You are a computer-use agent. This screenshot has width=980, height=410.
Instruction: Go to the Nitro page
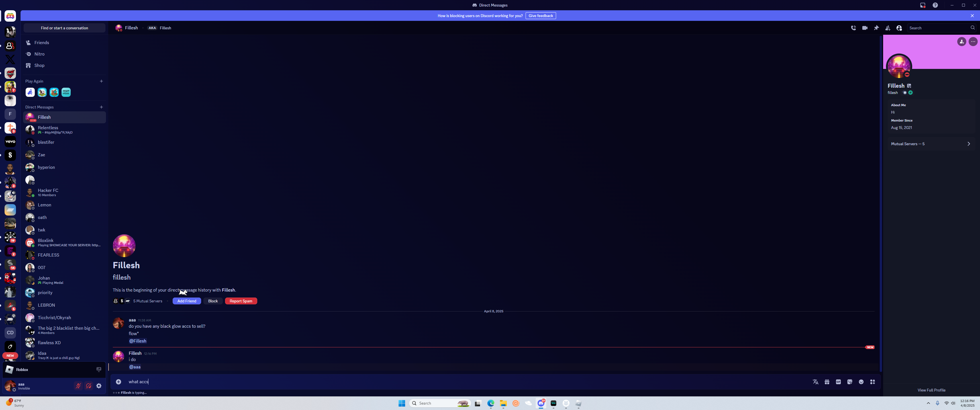pos(39,54)
